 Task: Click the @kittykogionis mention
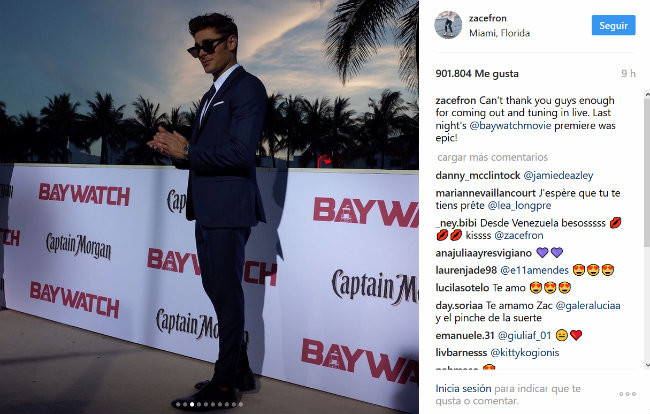point(525,353)
